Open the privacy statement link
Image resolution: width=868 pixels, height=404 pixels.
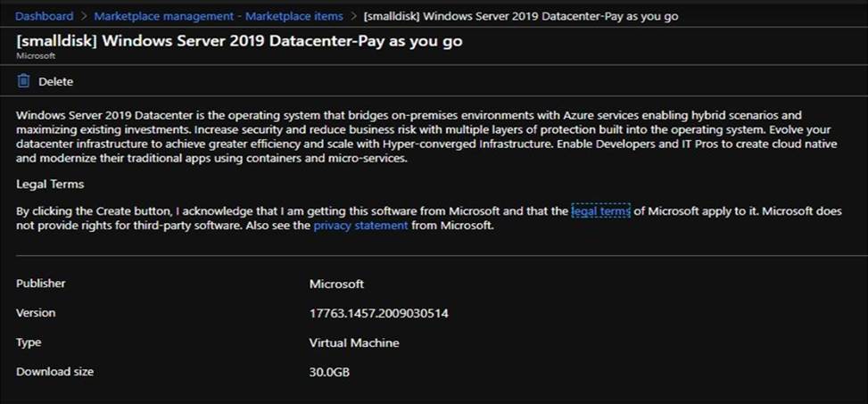pos(360,226)
